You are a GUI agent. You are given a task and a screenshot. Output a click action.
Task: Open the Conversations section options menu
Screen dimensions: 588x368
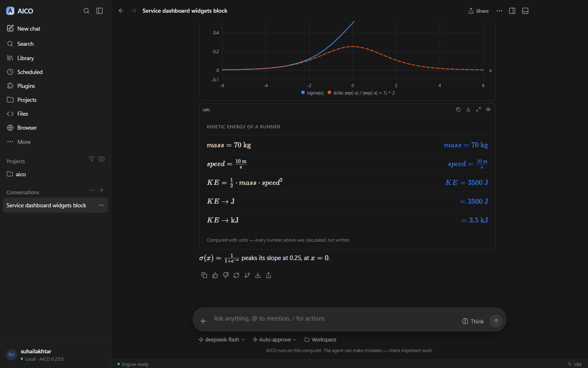coord(91,190)
